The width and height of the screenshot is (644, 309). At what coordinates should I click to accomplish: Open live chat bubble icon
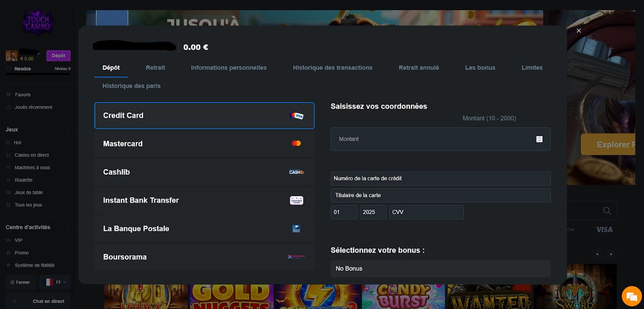(631, 296)
